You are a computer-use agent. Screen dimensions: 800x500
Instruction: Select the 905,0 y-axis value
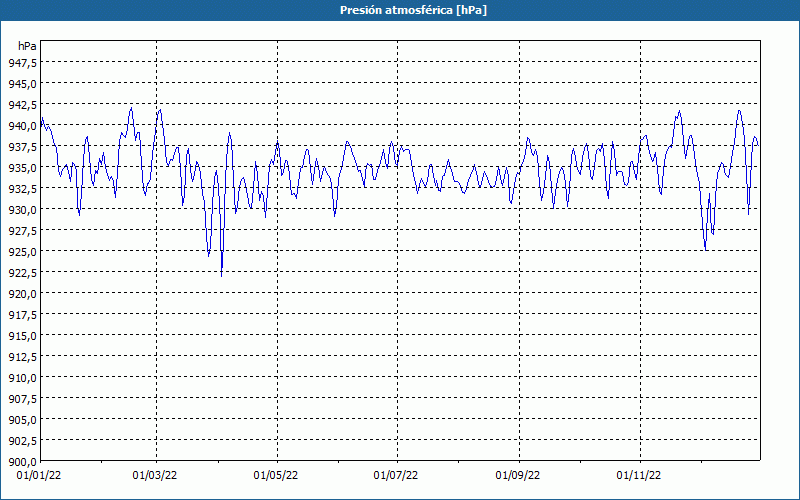[22, 420]
